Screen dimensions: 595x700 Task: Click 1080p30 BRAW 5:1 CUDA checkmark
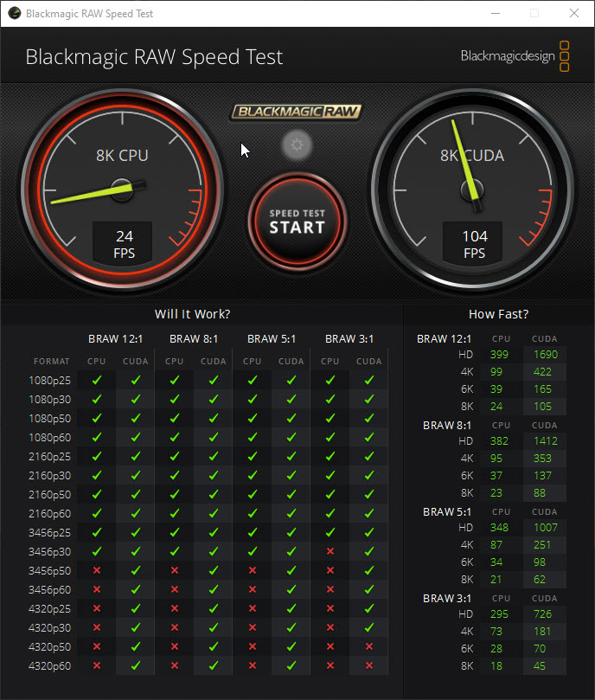(291, 400)
